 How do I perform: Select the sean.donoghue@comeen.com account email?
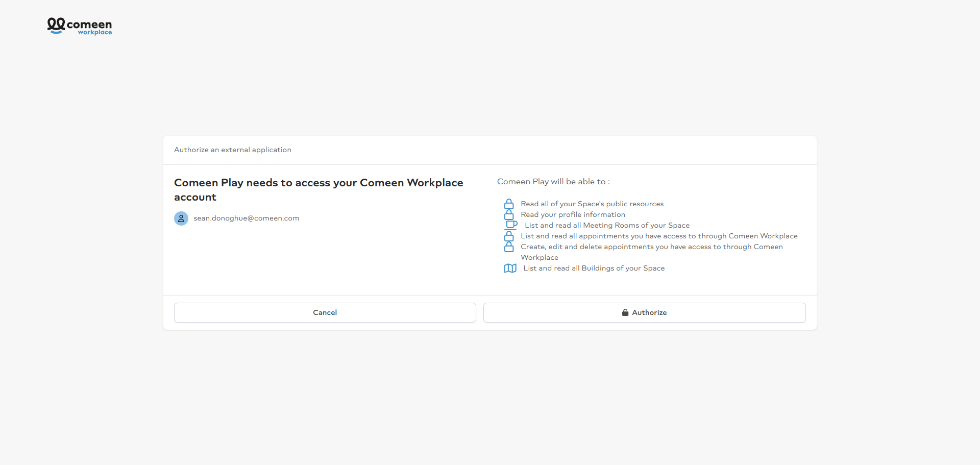[x=247, y=218]
